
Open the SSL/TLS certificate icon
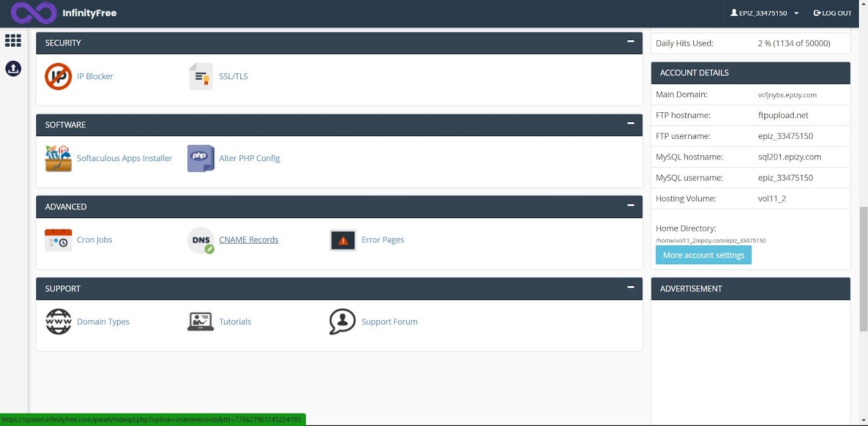(x=201, y=77)
